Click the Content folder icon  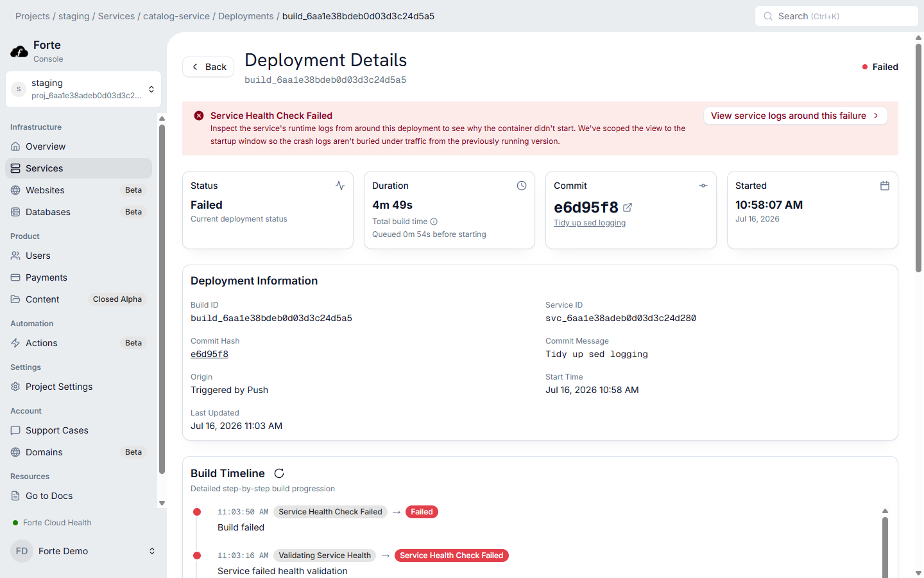point(15,299)
